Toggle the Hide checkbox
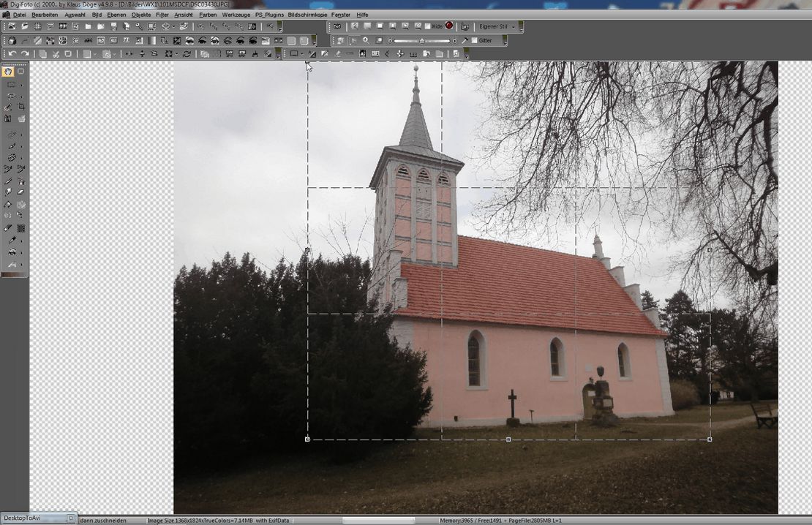This screenshot has height=525, width=812. (x=428, y=26)
